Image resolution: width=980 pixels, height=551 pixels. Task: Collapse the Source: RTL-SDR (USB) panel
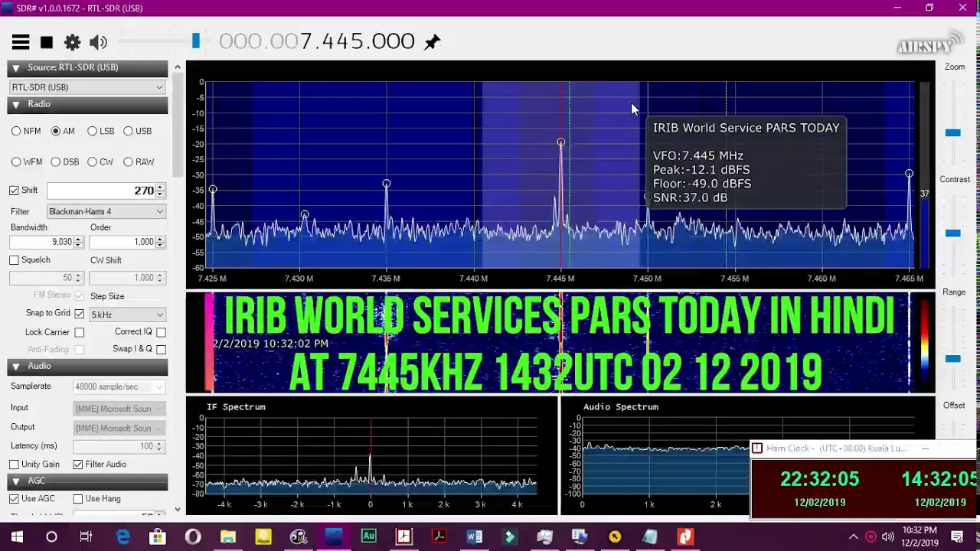coord(16,67)
